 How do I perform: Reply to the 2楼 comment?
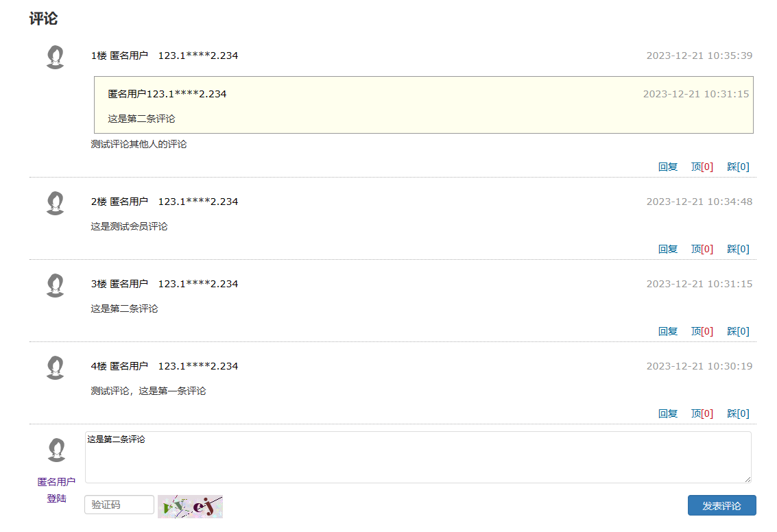667,249
